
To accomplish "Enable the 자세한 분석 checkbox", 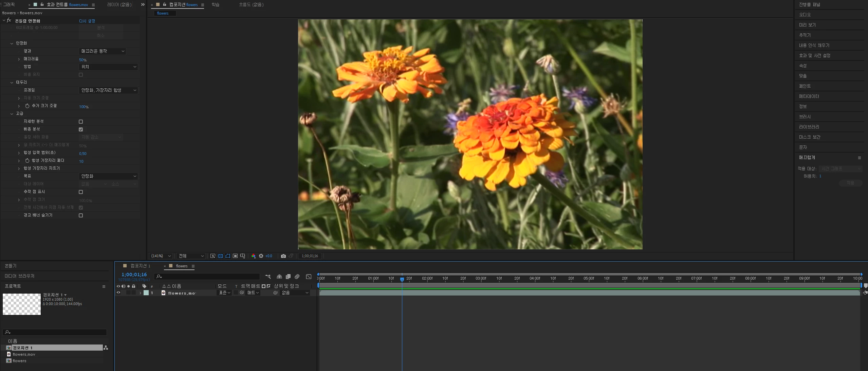I will click(81, 122).
